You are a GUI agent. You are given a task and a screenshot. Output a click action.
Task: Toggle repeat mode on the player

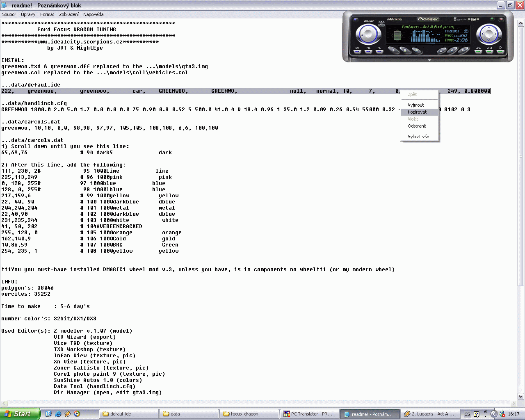[x=500, y=51]
